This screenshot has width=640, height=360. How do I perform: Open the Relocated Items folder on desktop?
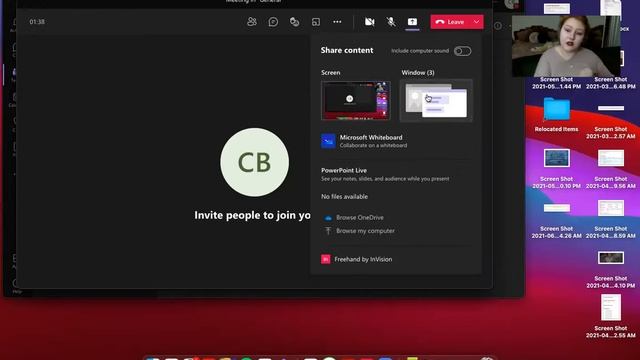click(x=556, y=115)
